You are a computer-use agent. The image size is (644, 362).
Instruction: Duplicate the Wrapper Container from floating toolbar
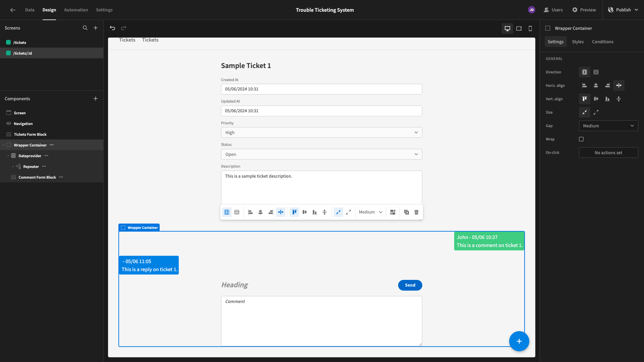[x=407, y=212]
